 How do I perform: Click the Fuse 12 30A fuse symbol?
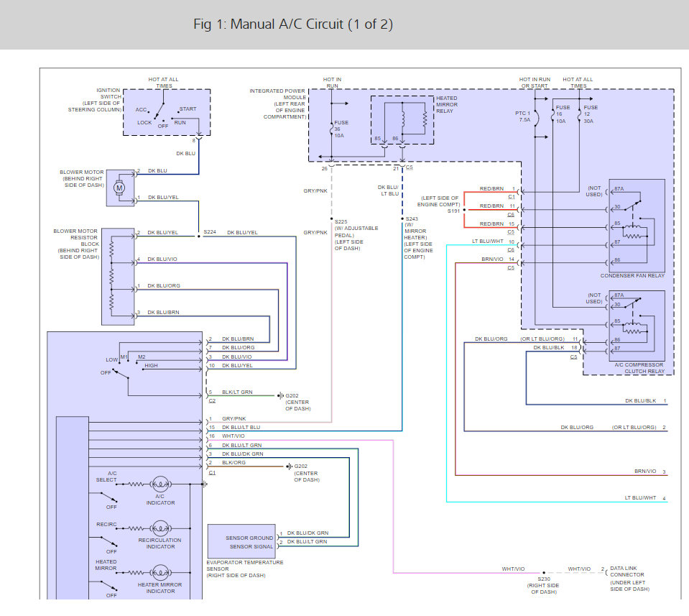click(580, 114)
